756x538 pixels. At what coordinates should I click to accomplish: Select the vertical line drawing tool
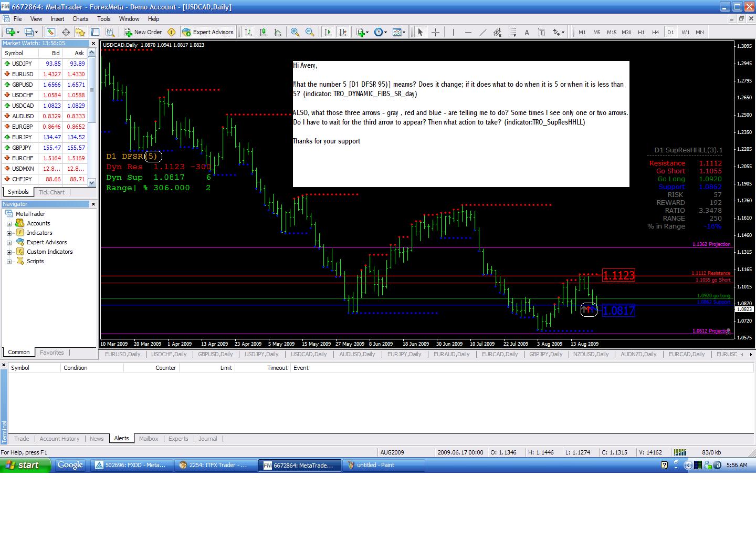click(x=453, y=32)
